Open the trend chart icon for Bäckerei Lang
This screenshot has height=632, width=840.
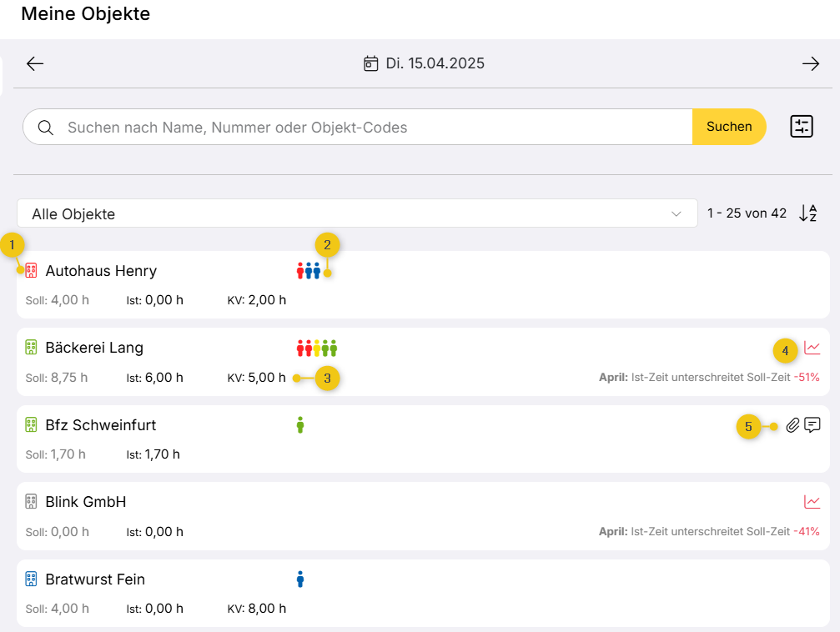click(812, 349)
